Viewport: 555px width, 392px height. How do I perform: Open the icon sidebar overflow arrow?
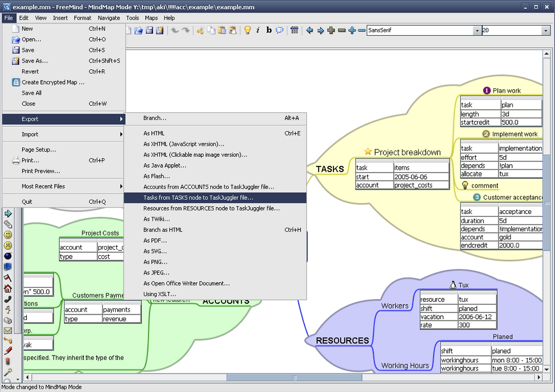pos(17,379)
